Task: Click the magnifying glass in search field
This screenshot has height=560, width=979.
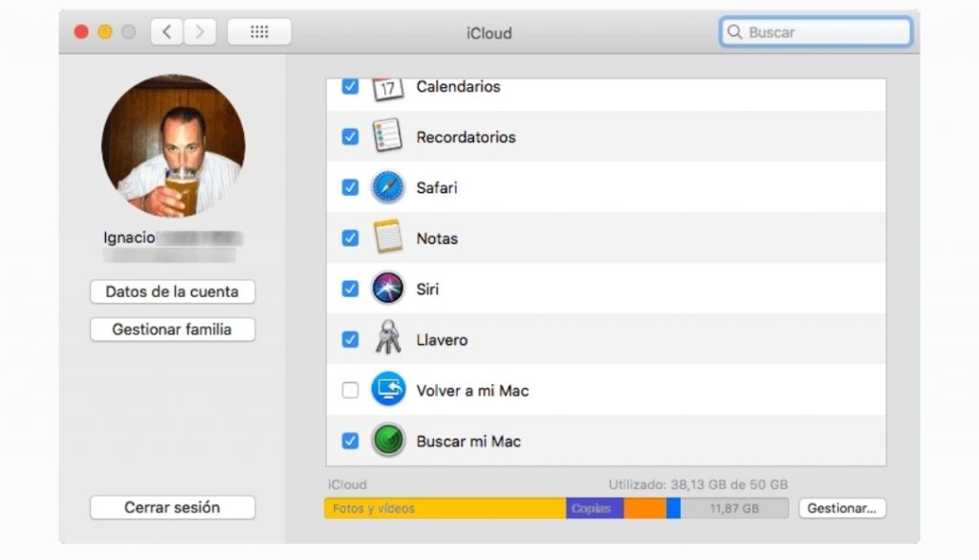Action: pyautogui.click(x=735, y=32)
